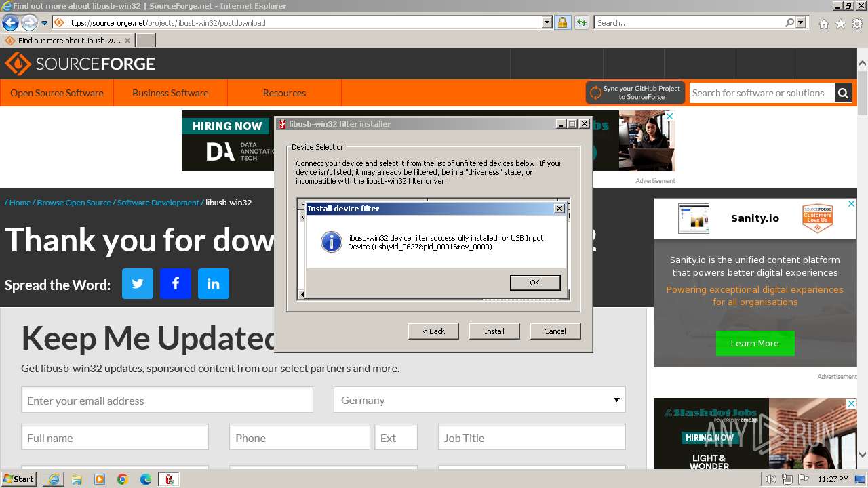The width and height of the screenshot is (868, 488).
Task: Click the IE search magnifier icon
Action: 789,22
